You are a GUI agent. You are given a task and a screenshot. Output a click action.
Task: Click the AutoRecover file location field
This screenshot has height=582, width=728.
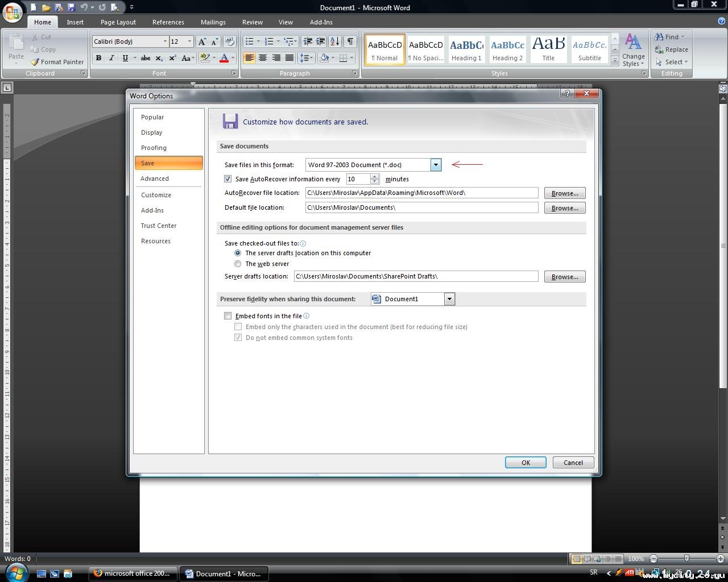(421, 193)
